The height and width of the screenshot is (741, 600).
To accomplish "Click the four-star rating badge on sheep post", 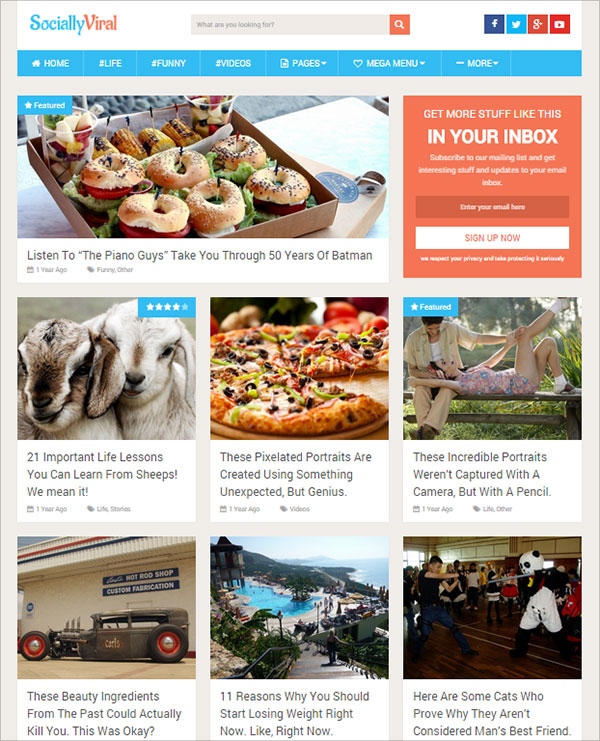I will point(167,307).
